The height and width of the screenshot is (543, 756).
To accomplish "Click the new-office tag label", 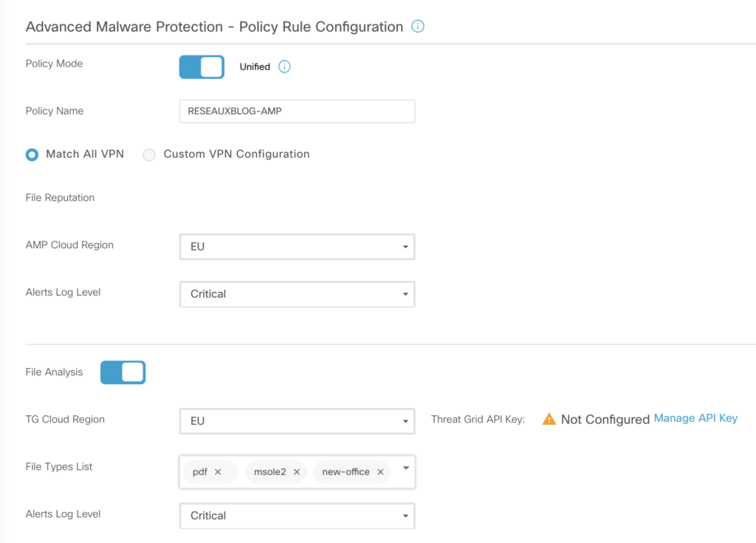I will point(346,472).
